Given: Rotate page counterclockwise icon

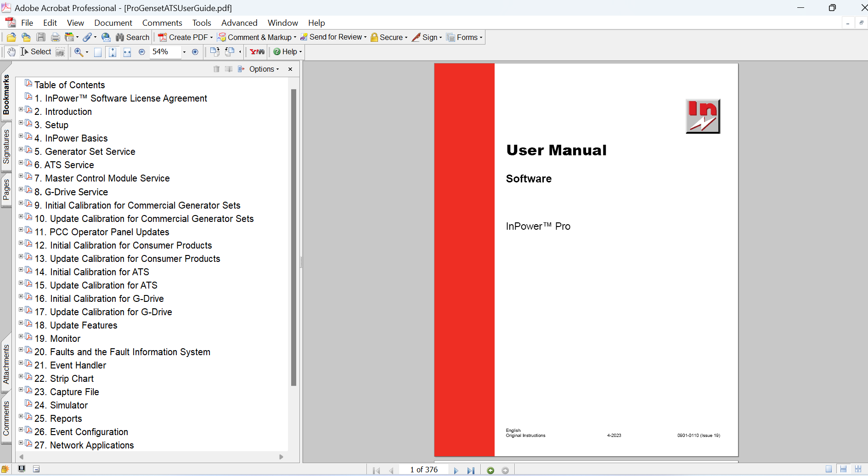Looking at the screenshot, I should 230,52.
